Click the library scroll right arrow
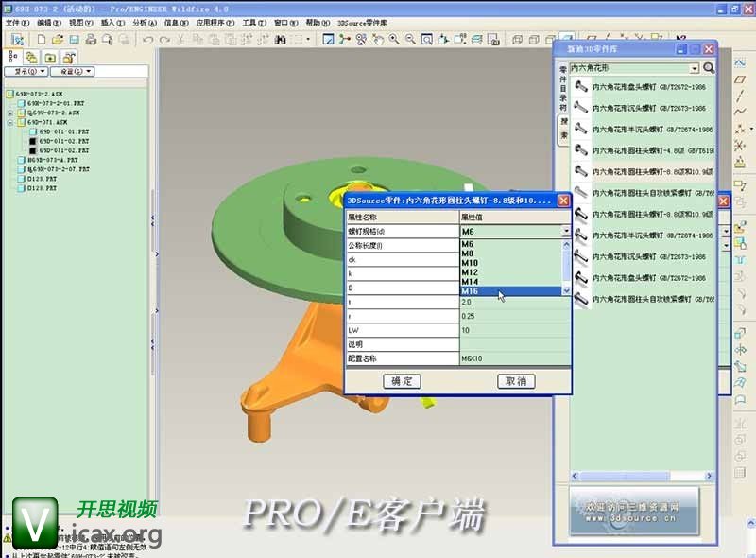Image resolution: width=756 pixels, height=558 pixels. tap(709, 476)
